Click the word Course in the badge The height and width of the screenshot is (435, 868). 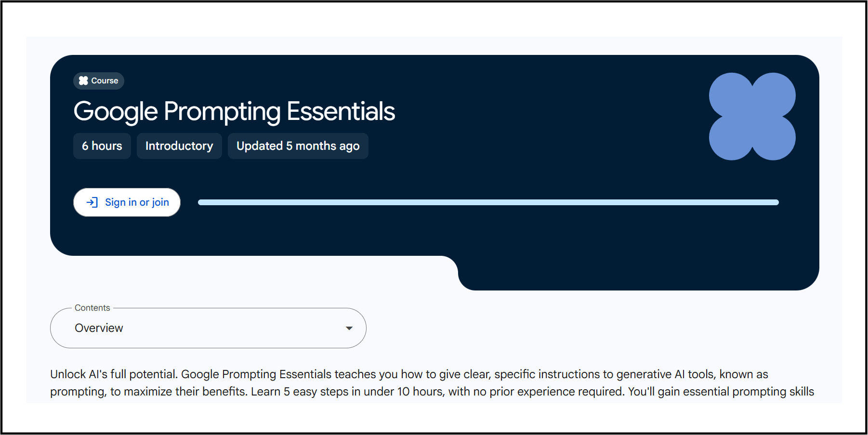pos(105,80)
